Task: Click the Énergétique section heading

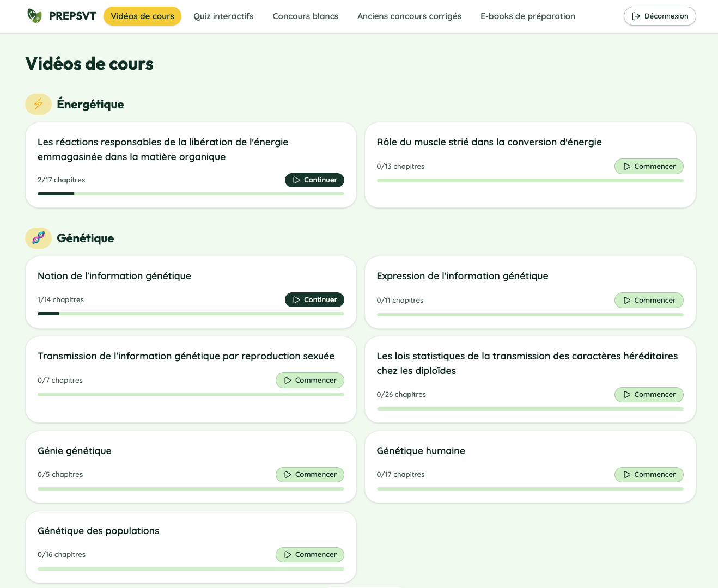Action: (90, 104)
